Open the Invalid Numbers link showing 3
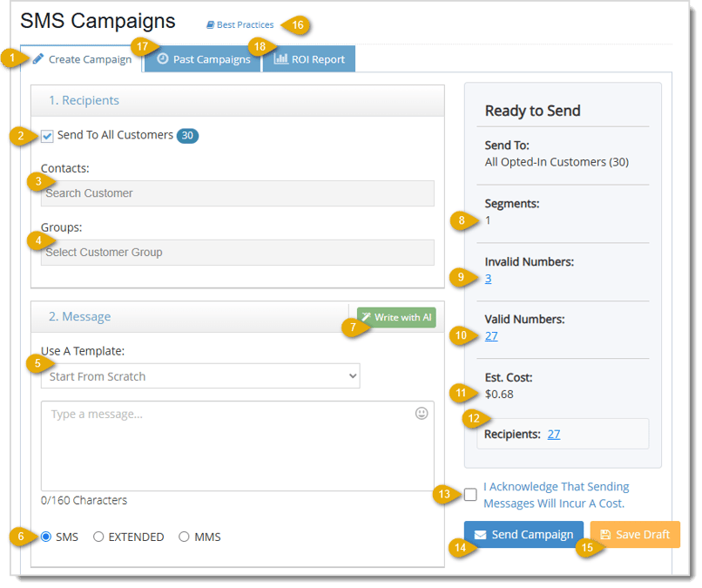702x588 pixels. coord(489,279)
